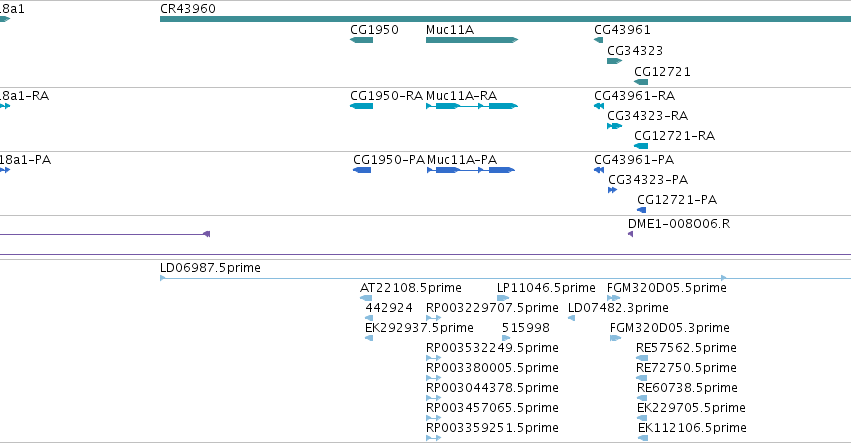851x443 pixels.
Task: Click the CG12721 gene glyph
Action: [641, 82]
